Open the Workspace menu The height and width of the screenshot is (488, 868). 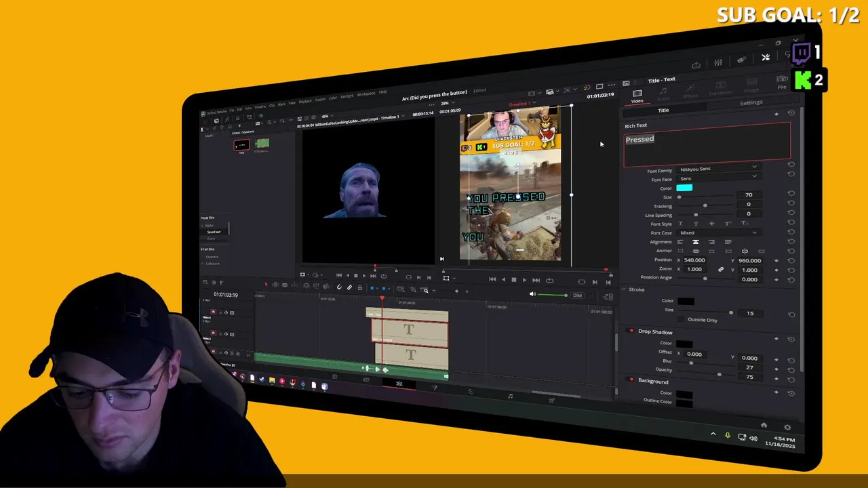tap(366, 94)
